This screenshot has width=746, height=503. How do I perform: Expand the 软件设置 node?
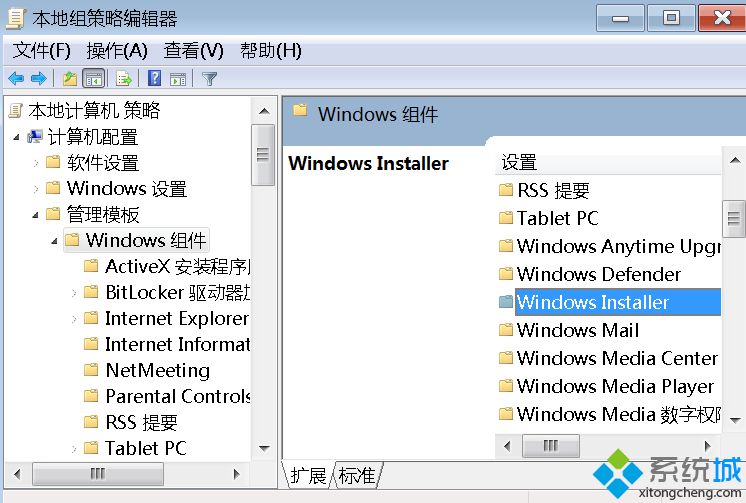click(36, 163)
